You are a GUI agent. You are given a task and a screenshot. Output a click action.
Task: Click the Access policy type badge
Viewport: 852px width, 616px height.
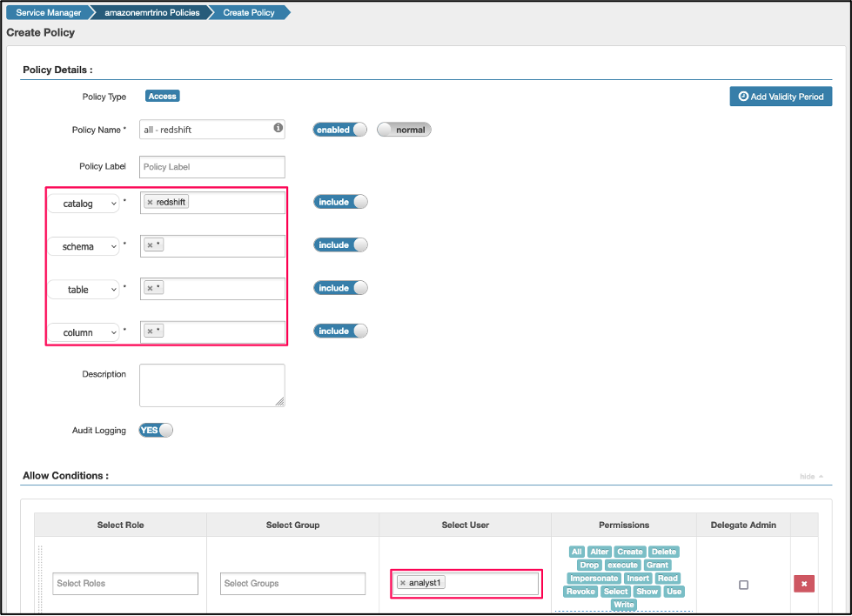(x=162, y=97)
